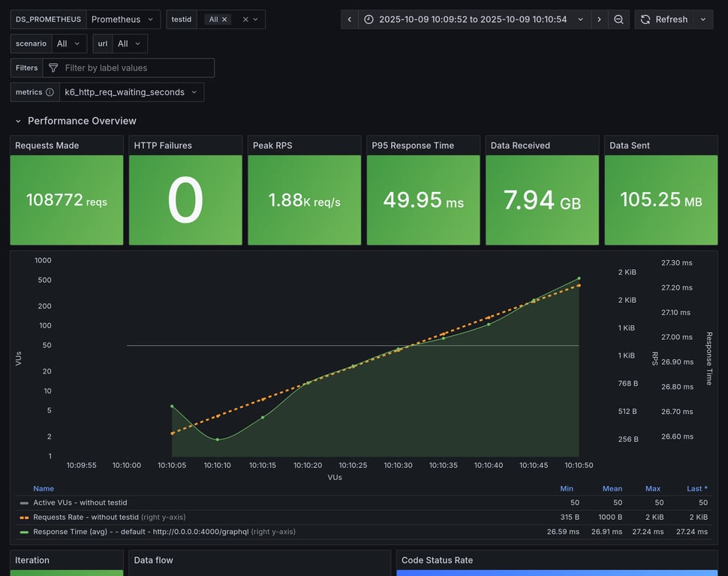Open the scenario variable dropdown

pyautogui.click(x=69, y=43)
